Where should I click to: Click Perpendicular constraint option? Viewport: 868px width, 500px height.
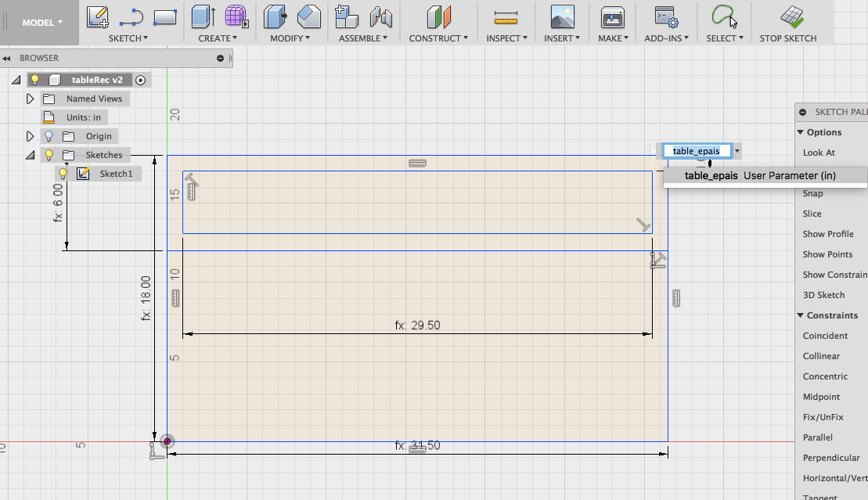[831, 458]
